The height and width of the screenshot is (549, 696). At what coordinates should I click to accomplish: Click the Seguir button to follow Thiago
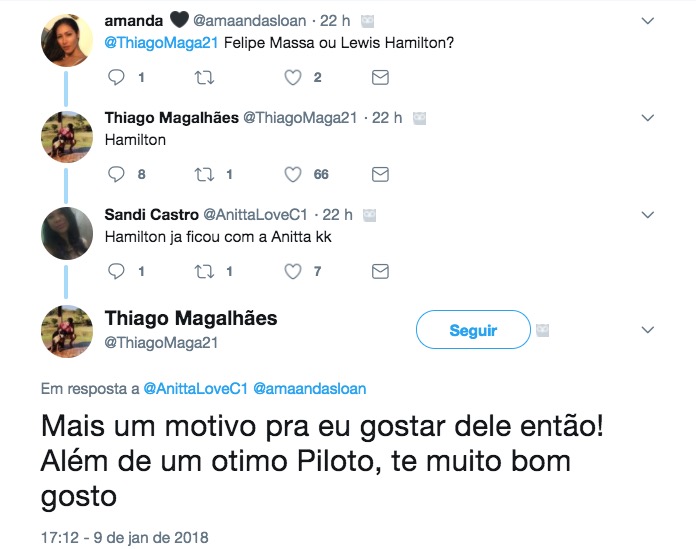(x=473, y=330)
